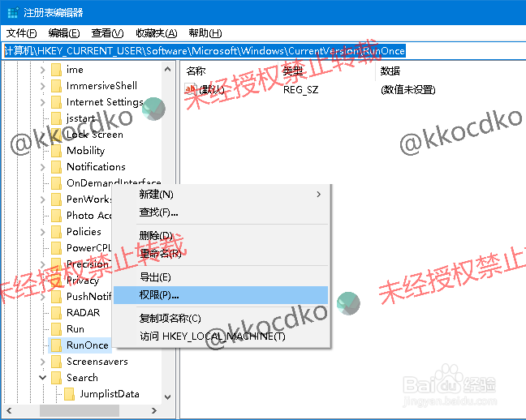Select the (默认) value name
Screen dimensions: 526x420
[212, 90]
